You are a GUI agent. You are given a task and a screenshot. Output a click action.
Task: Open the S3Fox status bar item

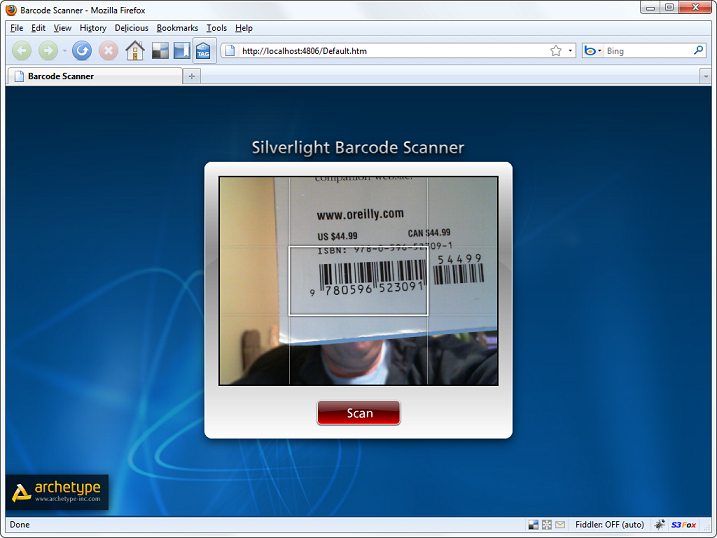coord(684,525)
